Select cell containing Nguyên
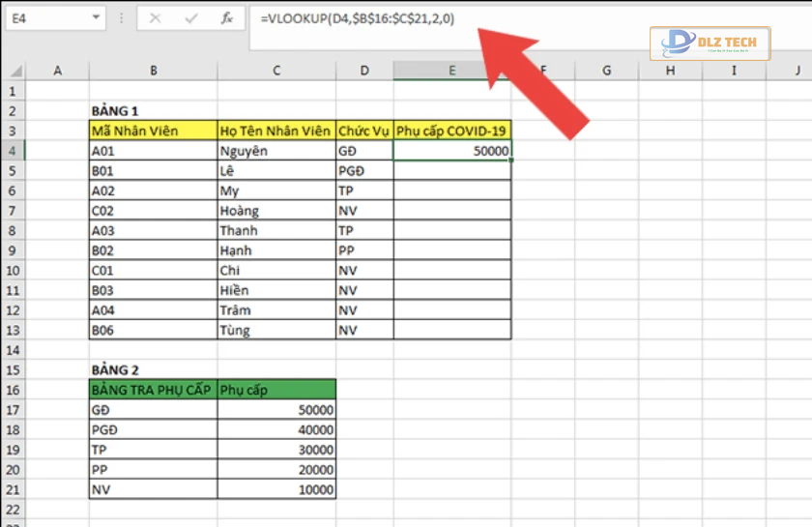This screenshot has width=812, height=527. [276, 151]
